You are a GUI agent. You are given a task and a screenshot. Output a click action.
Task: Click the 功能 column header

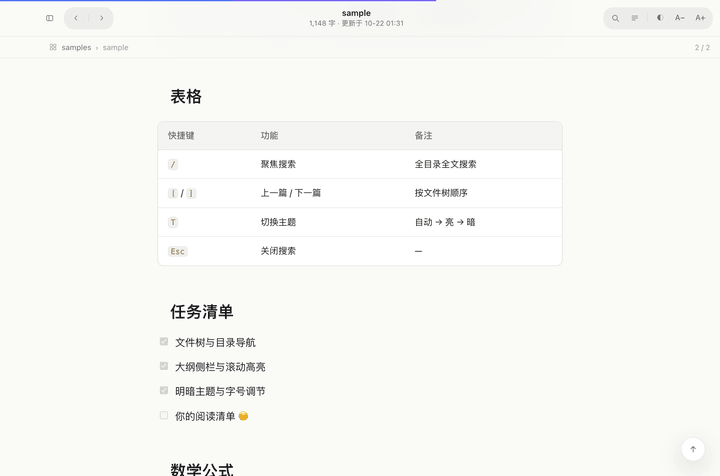(269, 135)
